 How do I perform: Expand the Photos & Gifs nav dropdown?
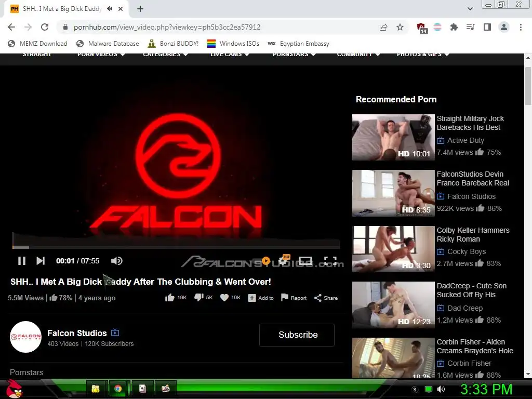coord(423,54)
